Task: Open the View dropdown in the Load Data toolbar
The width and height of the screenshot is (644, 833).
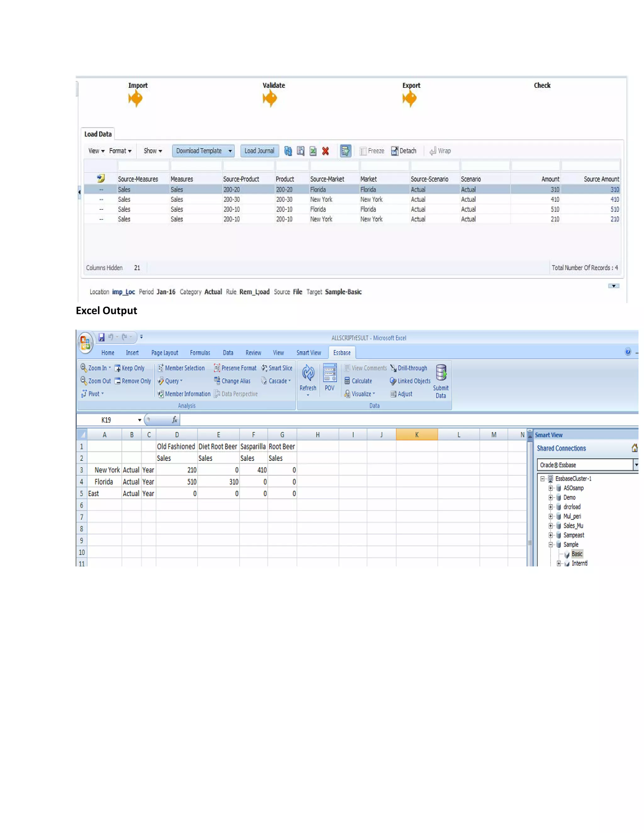Action: click(x=97, y=151)
